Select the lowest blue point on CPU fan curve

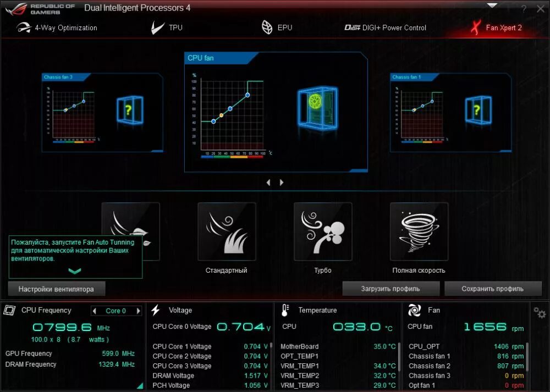point(213,122)
